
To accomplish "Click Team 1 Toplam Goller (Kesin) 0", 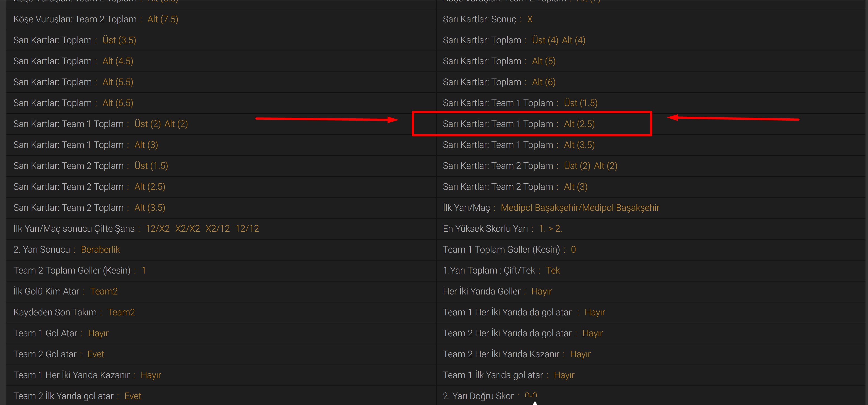I will tap(573, 250).
